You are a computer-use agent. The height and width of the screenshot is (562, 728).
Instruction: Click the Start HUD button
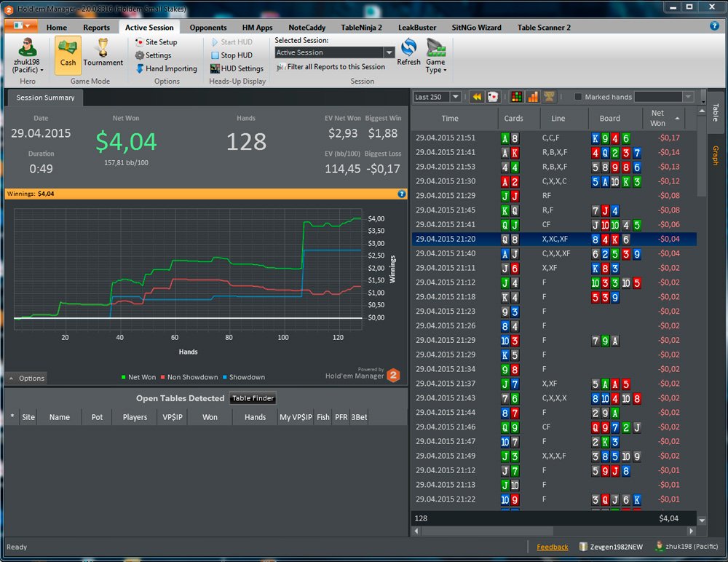pyautogui.click(x=232, y=41)
